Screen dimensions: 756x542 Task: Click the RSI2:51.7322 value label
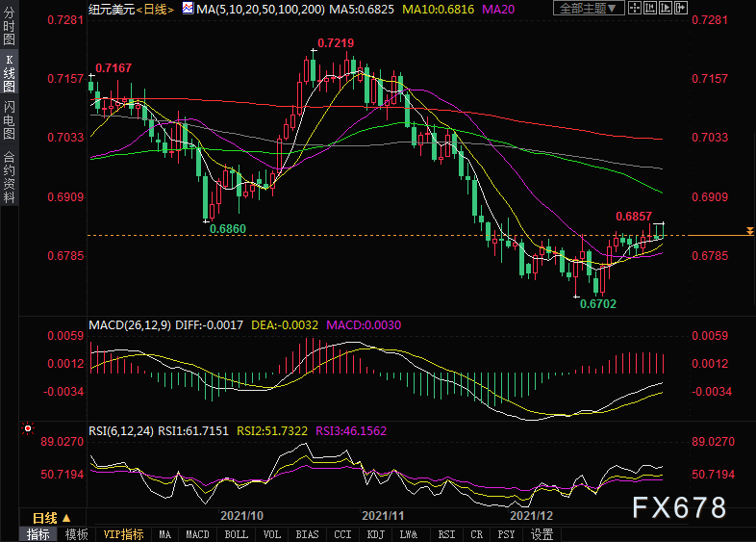point(272,431)
